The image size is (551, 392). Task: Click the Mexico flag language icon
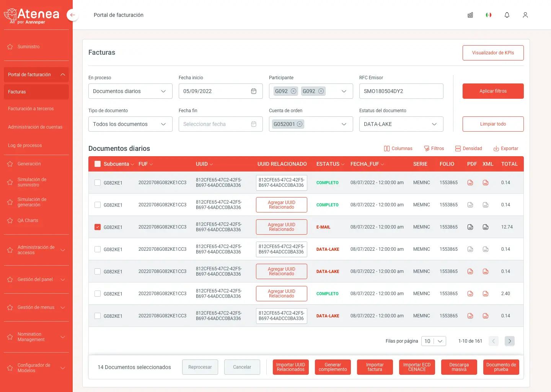coord(489,15)
